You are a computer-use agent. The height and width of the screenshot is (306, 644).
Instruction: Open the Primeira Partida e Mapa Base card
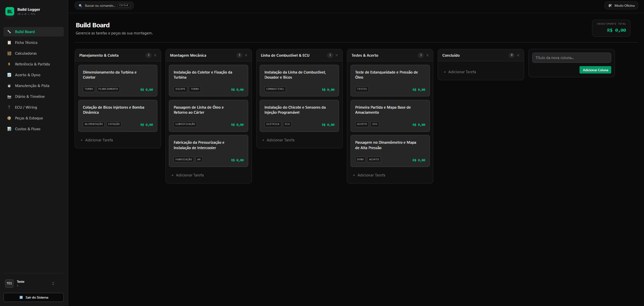pos(390,116)
